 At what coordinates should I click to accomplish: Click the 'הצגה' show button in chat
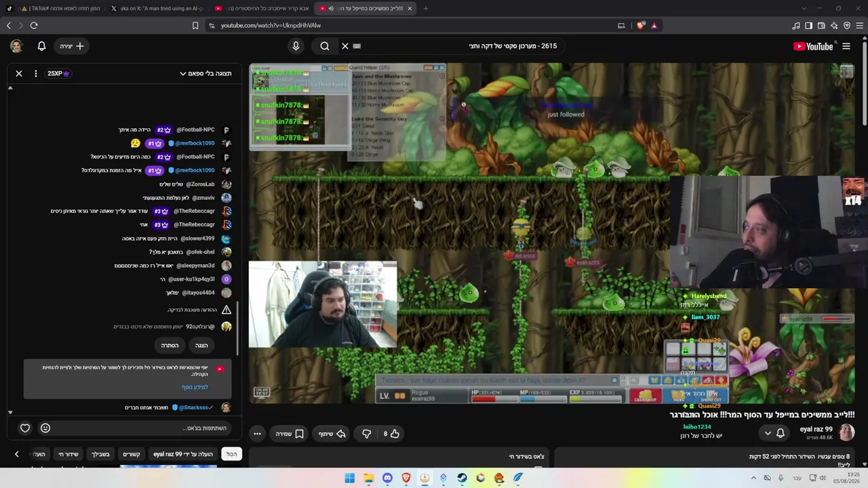coord(201,346)
